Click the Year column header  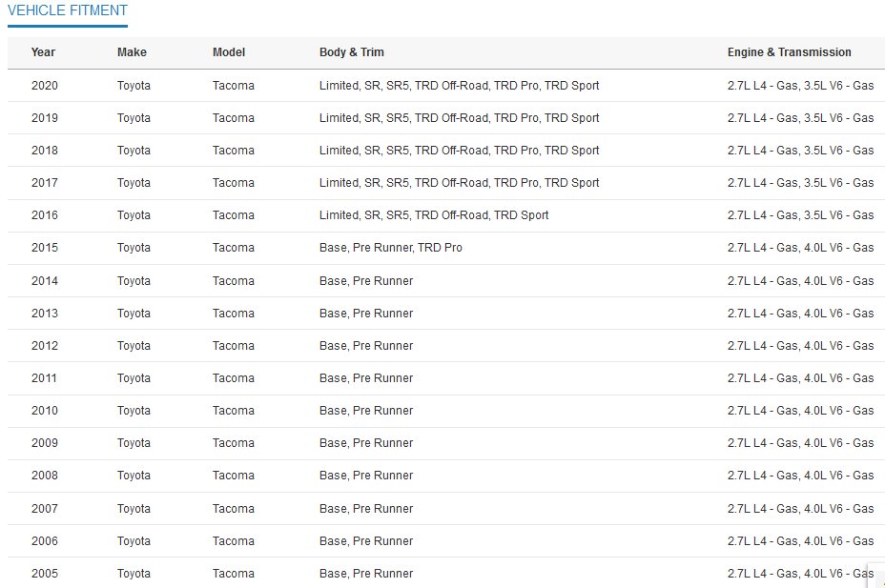pyautogui.click(x=43, y=52)
